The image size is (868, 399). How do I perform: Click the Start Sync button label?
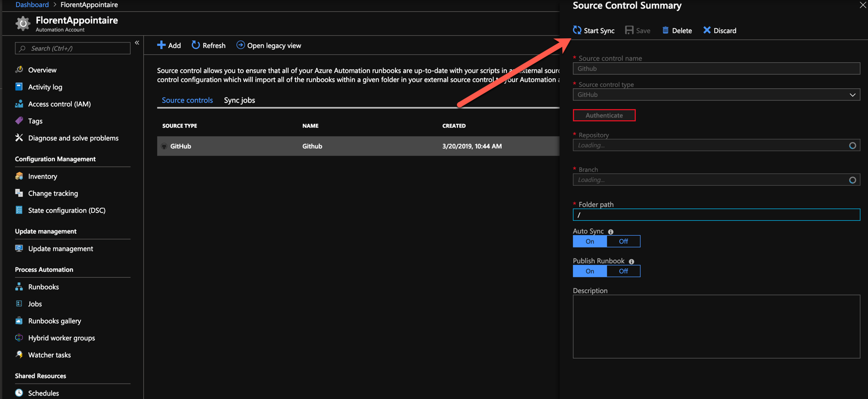tap(599, 31)
